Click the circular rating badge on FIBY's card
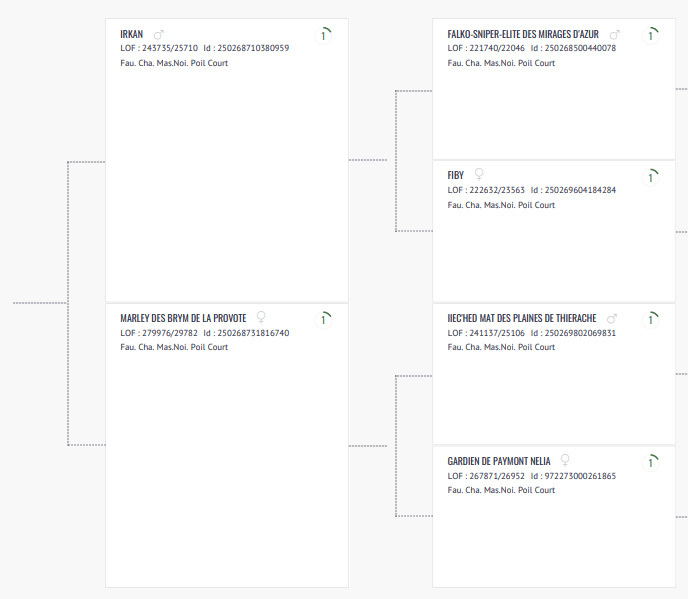688x599 pixels. pyautogui.click(x=651, y=177)
